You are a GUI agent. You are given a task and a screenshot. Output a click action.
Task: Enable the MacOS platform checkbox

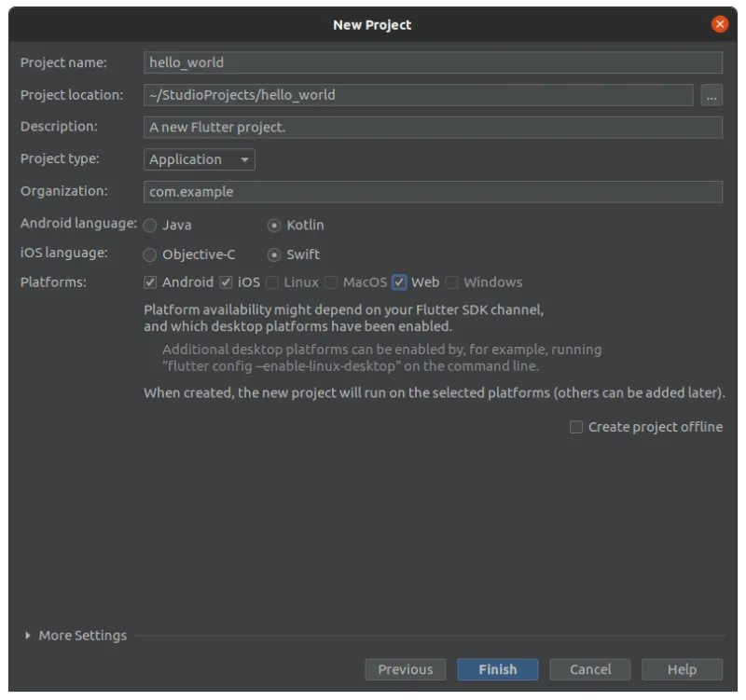point(331,282)
